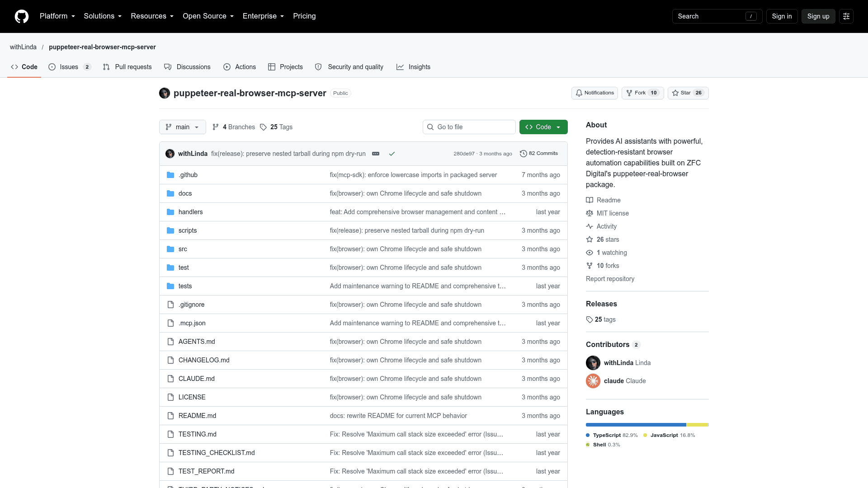Switch to the Insights tab
Image resolution: width=868 pixels, height=488 pixels.
tap(414, 67)
